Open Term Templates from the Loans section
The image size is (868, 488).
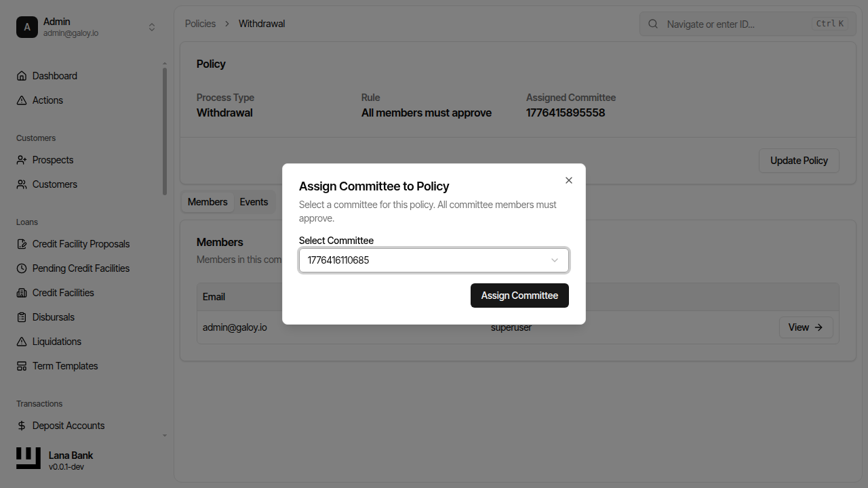click(64, 365)
